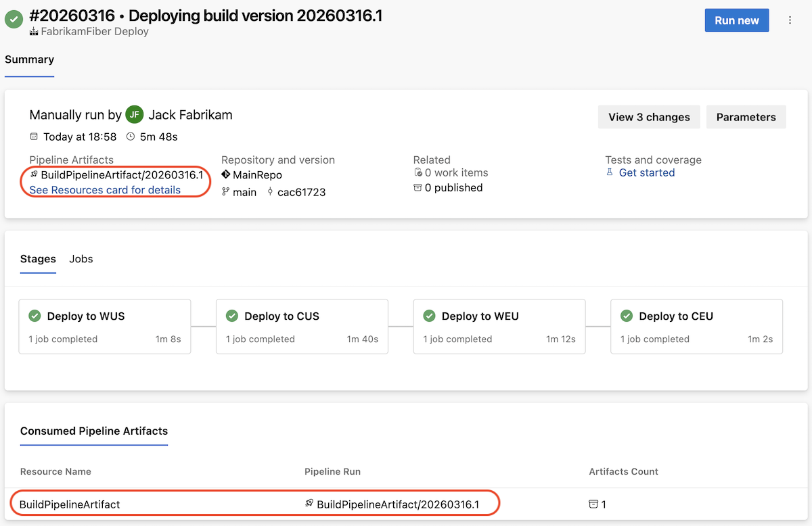Image resolution: width=812 pixels, height=526 pixels.
Task: Click the success check icon on Deploy to WUS
Action: pos(35,316)
